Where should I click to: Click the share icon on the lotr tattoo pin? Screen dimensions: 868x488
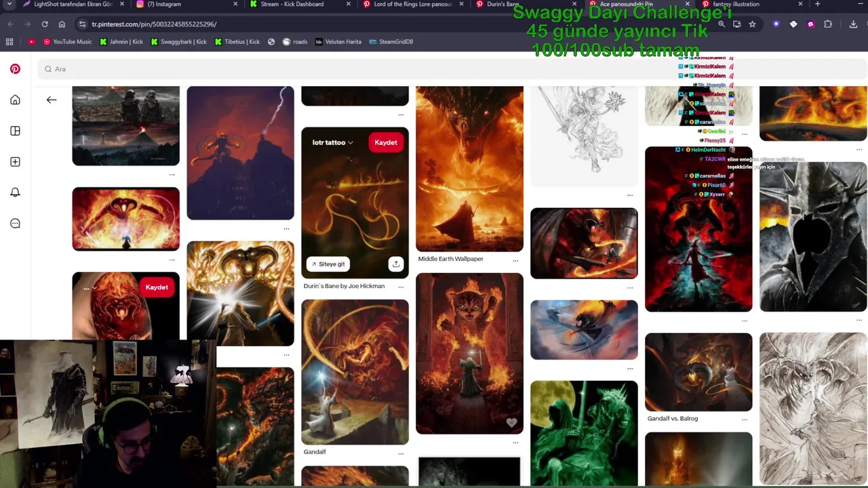(x=396, y=264)
